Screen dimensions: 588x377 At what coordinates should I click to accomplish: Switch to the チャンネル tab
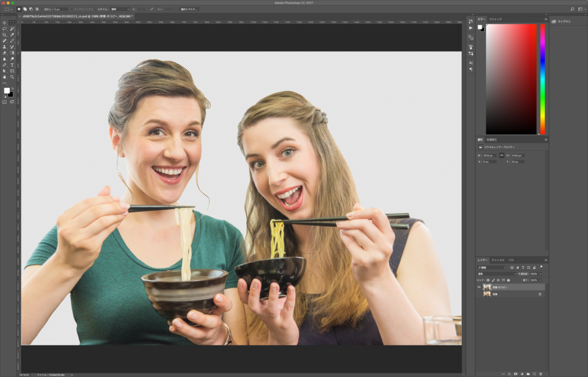(497, 260)
